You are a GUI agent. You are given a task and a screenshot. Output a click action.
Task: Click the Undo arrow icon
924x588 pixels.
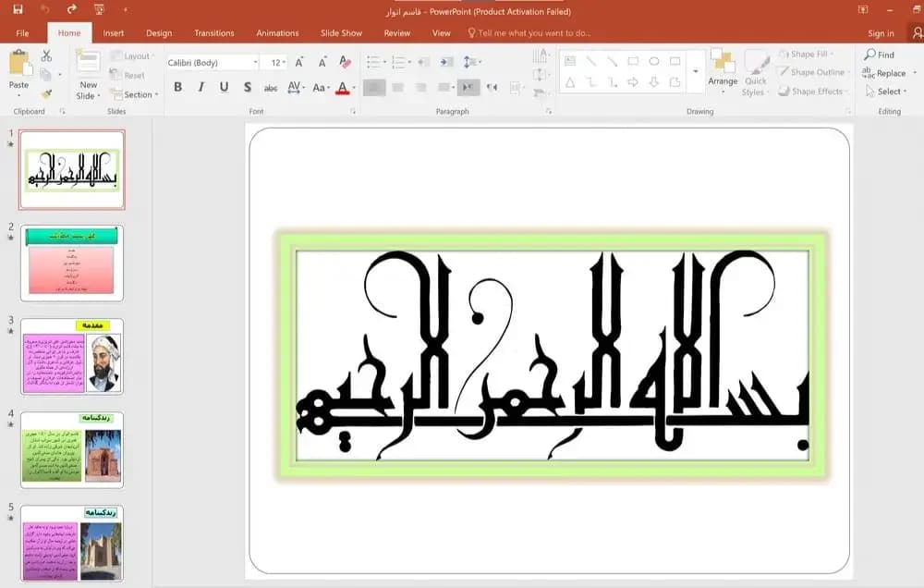44,9
